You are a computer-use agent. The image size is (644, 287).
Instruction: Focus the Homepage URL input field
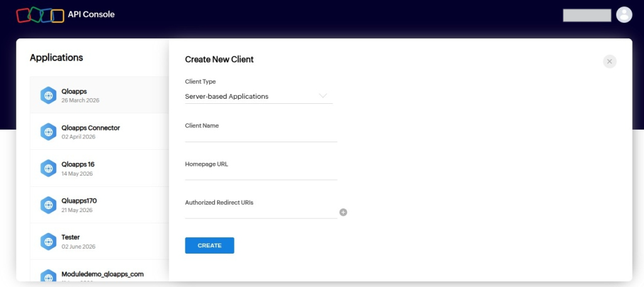tap(261, 174)
